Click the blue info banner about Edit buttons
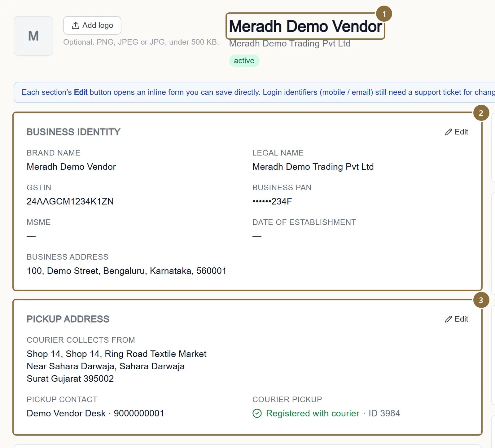Viewport: 495px width, 448px height. tap(254, 92)
